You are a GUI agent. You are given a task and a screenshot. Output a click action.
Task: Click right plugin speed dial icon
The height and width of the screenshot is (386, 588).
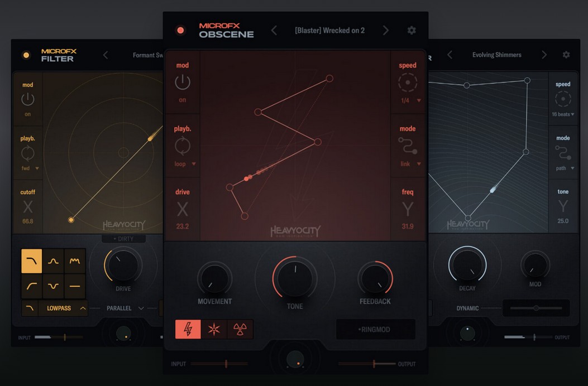563,99
